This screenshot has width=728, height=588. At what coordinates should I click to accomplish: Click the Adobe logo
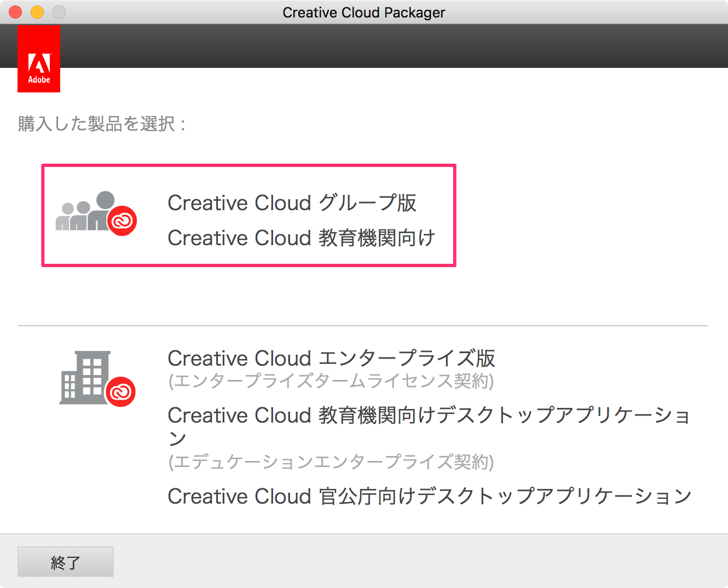tap(39, 59)
